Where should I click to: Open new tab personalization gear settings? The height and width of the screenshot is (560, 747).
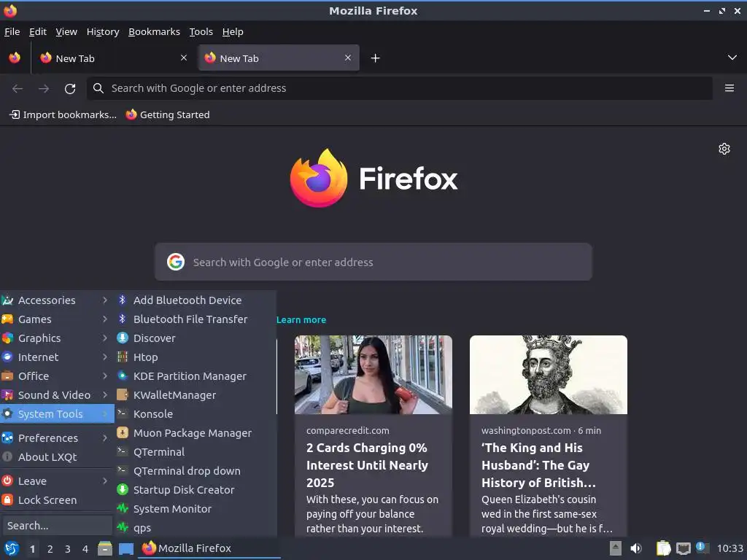tap(724, 149)
